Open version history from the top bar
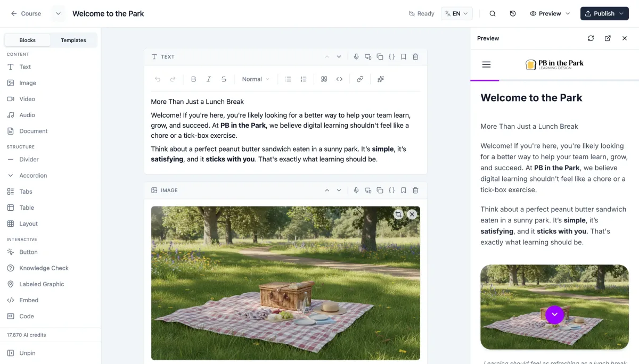 (x=512, y=13)
